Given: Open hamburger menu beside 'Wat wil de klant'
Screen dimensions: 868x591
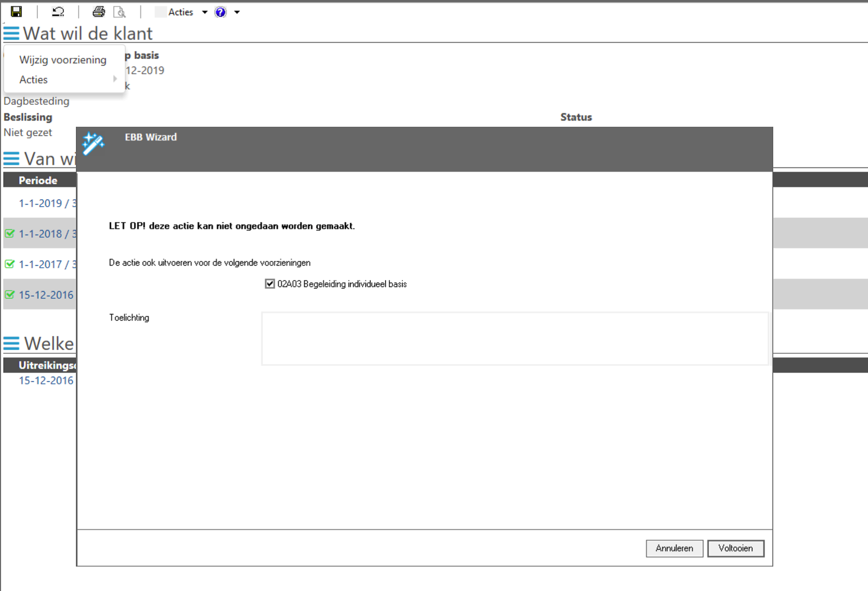Looking at the screenshot, I should tap(11, 34).
